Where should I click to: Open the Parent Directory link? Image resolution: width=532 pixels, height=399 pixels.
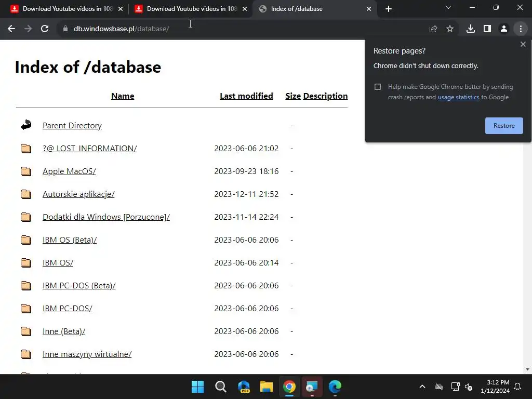click(x=72, y=126)
